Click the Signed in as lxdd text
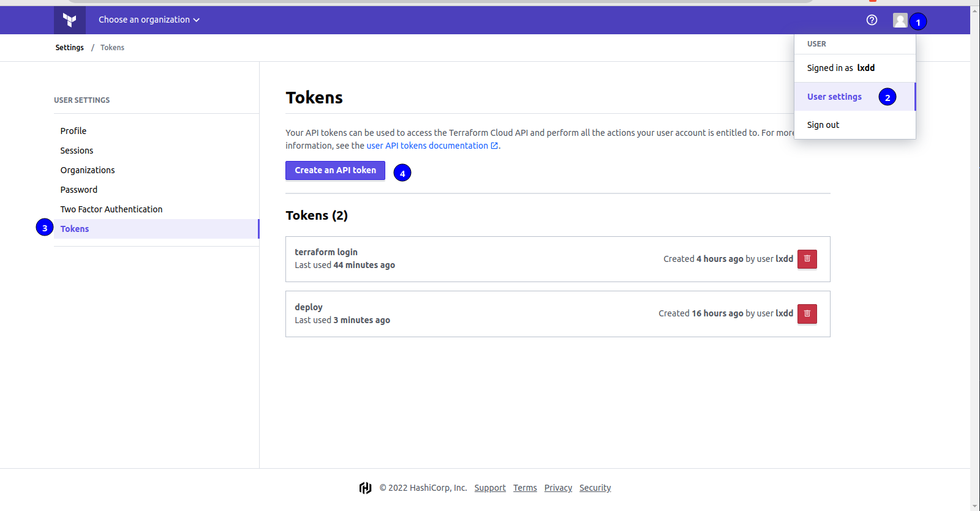The image size is (980, 511). pyautogui.click(x=841, y=68)
